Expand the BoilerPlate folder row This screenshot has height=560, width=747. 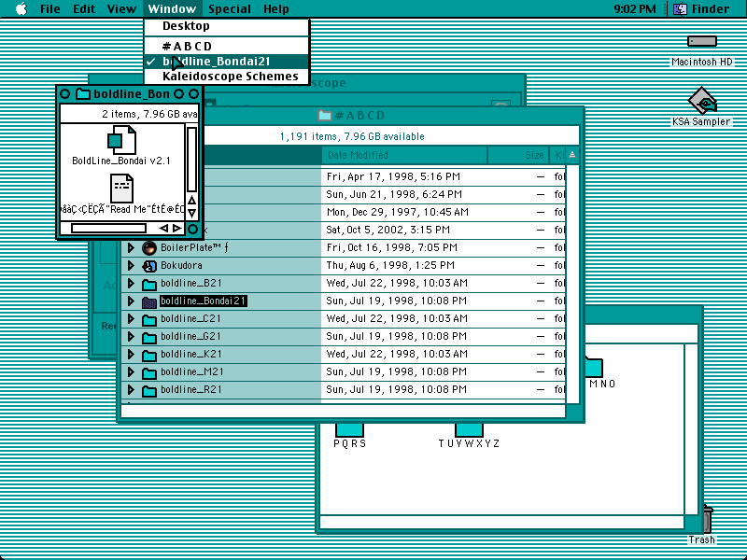131,247
